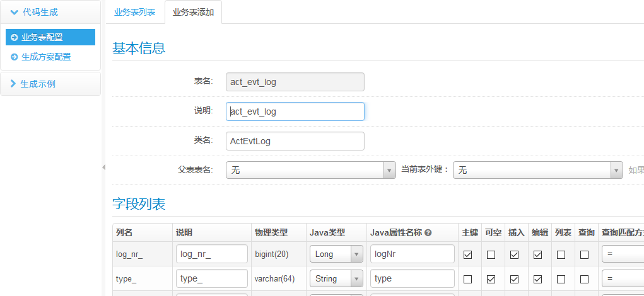
Task: Click the varchar(64) physical type cell
Action: 278,279
